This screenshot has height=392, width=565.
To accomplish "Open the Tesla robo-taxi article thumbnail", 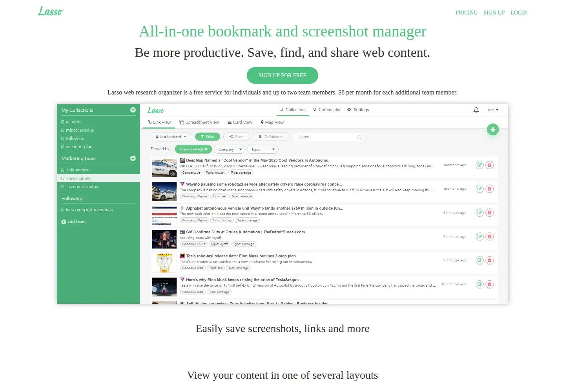I will [164, 263].
